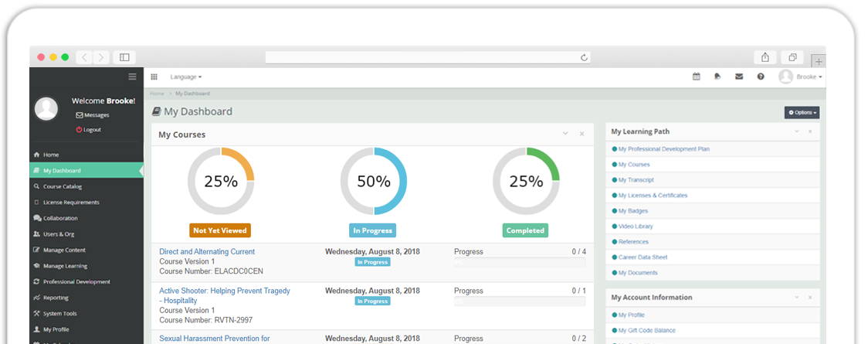Open the Options dropdown button

coord(802,112)
